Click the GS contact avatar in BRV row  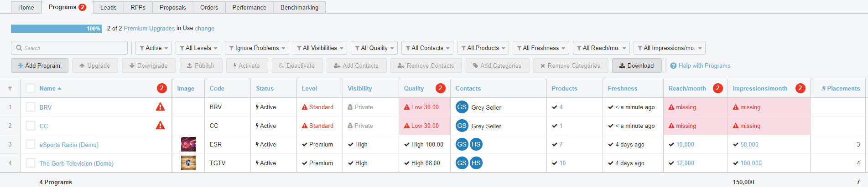pos(462,107)
